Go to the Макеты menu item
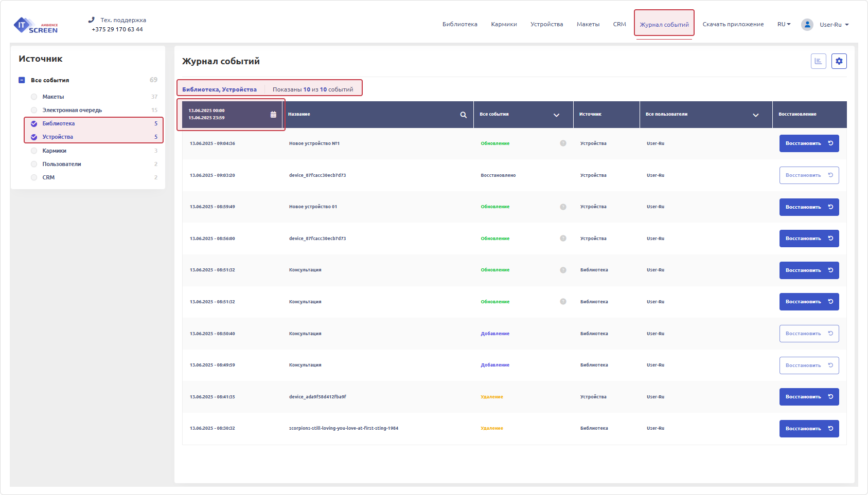This screenshot has width=868, height=495. (588, 25)
